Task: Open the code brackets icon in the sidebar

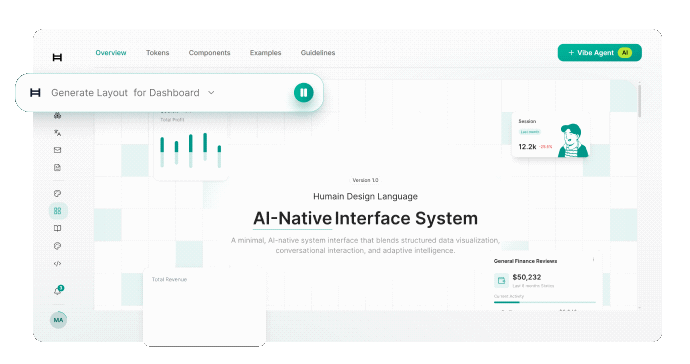Action: click(x=57, y=264)
